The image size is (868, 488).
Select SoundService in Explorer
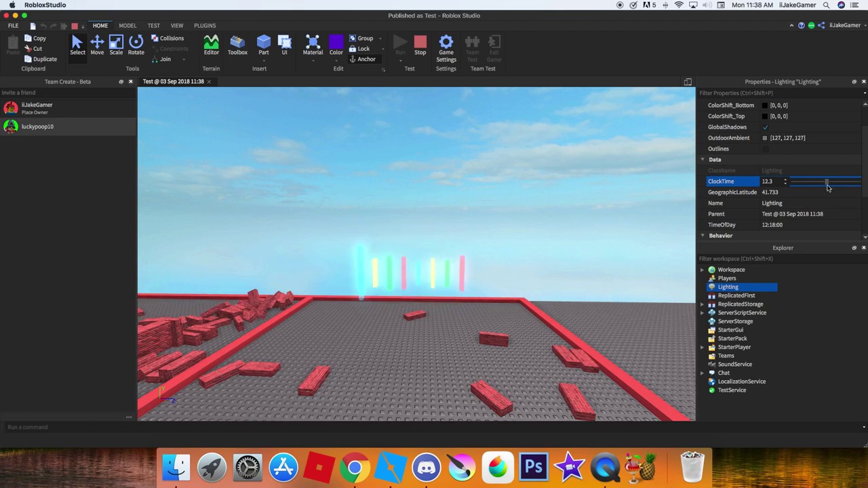(x=734, y=365)
